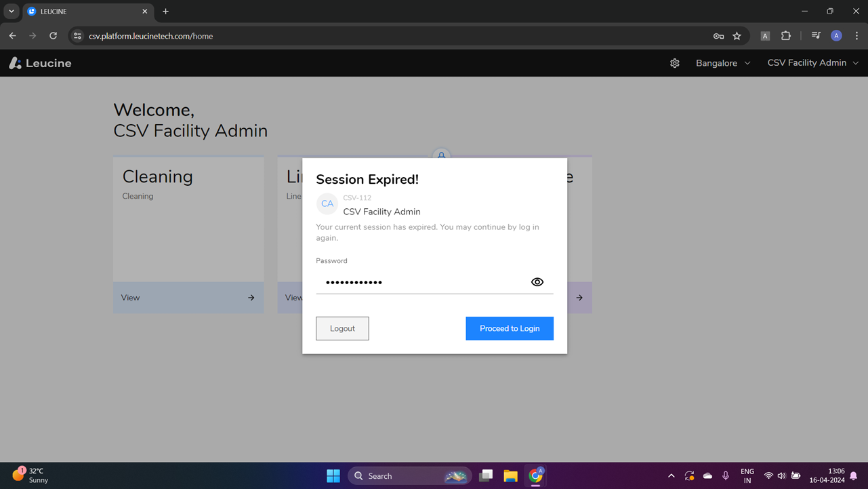The height and width of the screenshot is (489, 868).
Task: Open the settings gear in the Leucine header
Action: (x=674, y=62)
